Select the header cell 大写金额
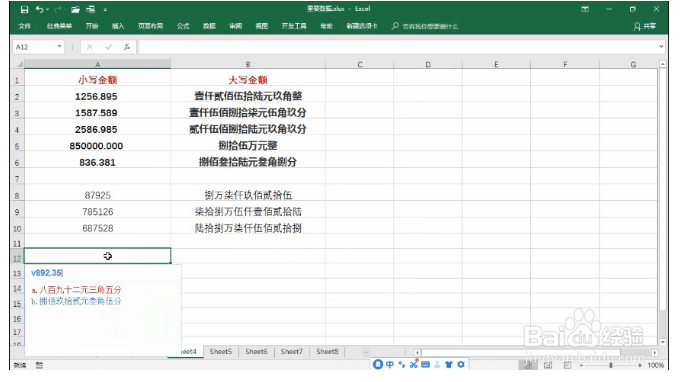This screenshot has height=382, width=683. point(248,80)
